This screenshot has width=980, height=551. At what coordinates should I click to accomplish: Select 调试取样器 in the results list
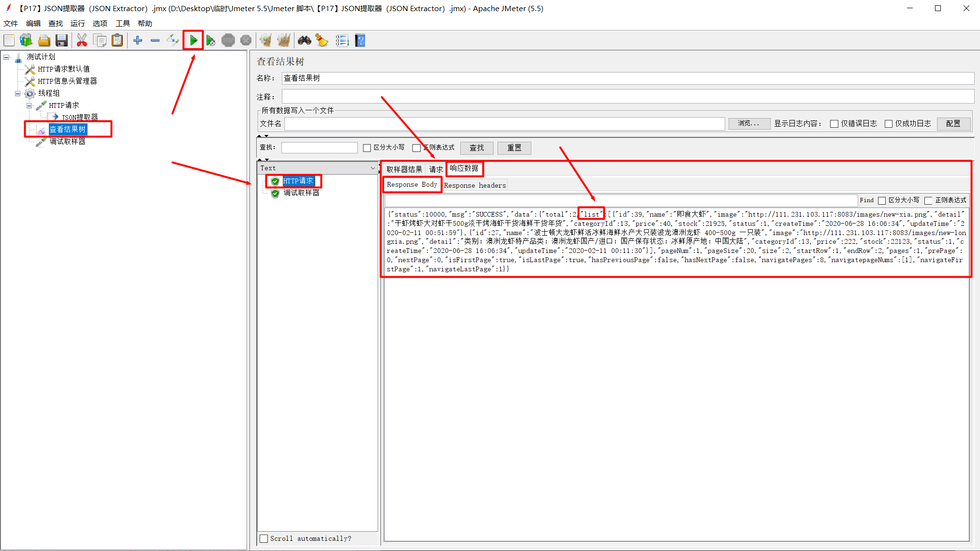pyautogui.click(x=301, y=193)
